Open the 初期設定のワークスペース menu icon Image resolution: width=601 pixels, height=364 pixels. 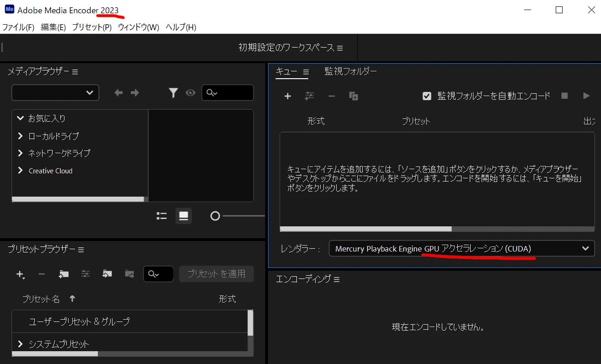[x=340, y=48]
